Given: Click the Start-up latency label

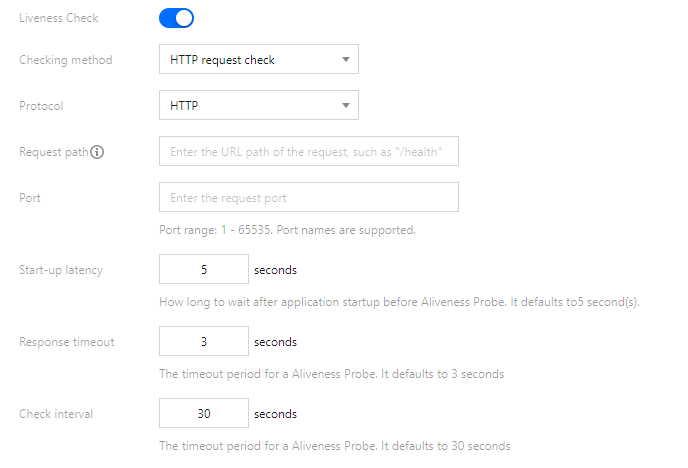Looking at the screenshot, I should click(x=61, y=270).
